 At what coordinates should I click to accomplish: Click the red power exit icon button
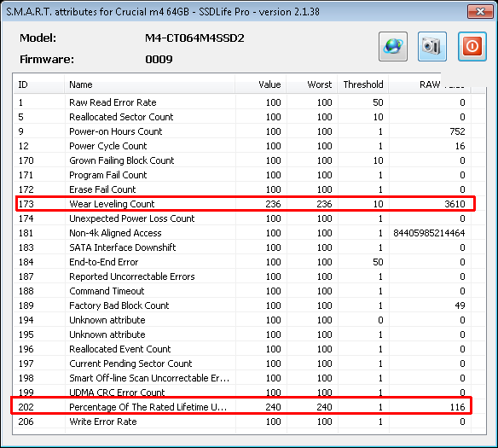(472, 46)
